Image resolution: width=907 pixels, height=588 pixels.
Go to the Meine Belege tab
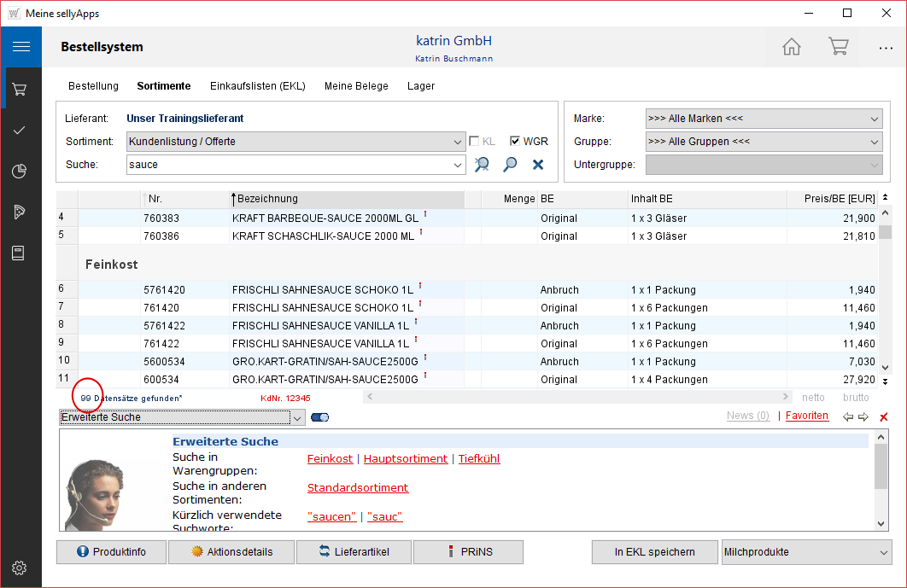(356, 86)
